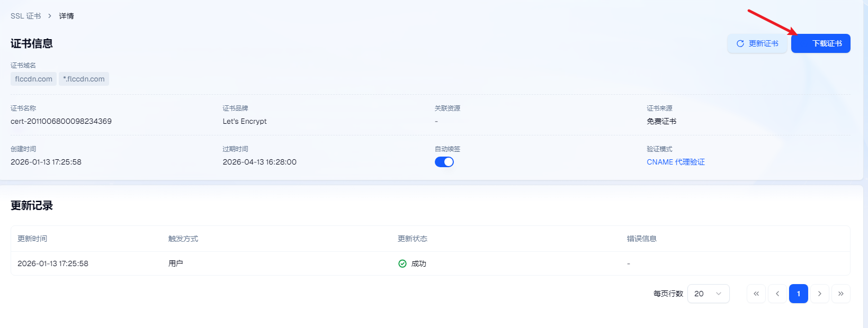Click the 更新时间 column header
The width and height of the screenshot is (868, 328).
point(32,239)
